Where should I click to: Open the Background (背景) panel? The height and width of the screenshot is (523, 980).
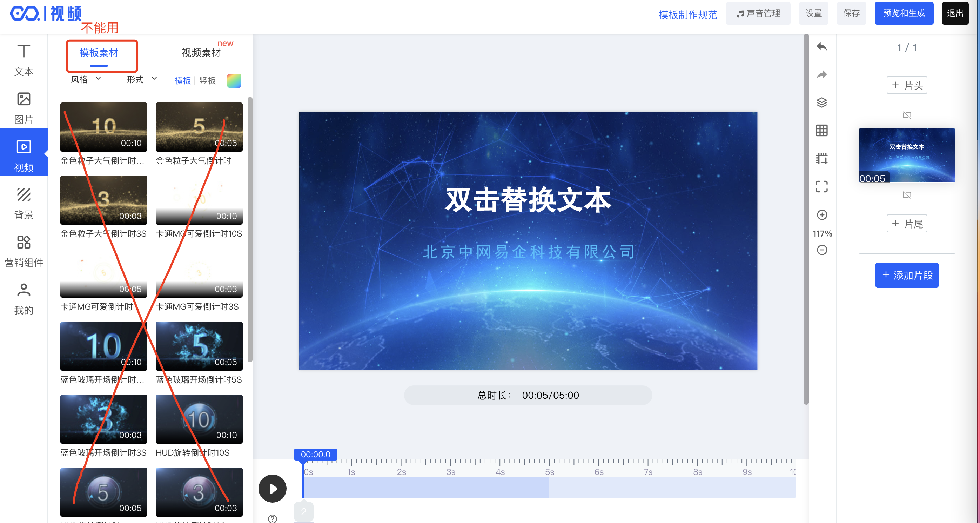click(24, 203)
